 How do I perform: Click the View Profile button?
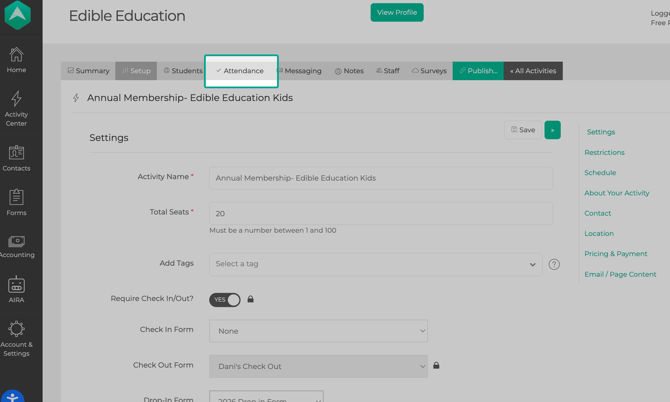(x=397, y=13)
